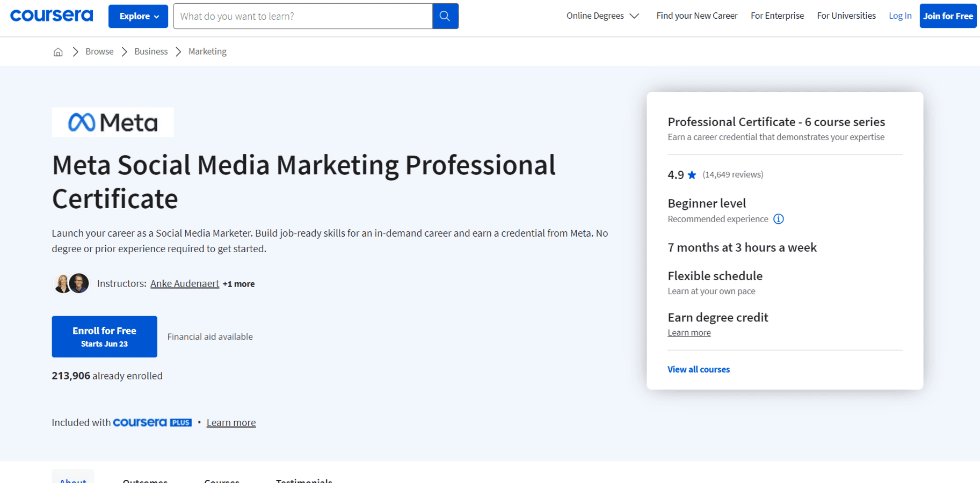Image resolution: width=980 pixels, height=483 pixels.
Task: Open the Marketing breadcrumb link
Action: coord(207,51)
